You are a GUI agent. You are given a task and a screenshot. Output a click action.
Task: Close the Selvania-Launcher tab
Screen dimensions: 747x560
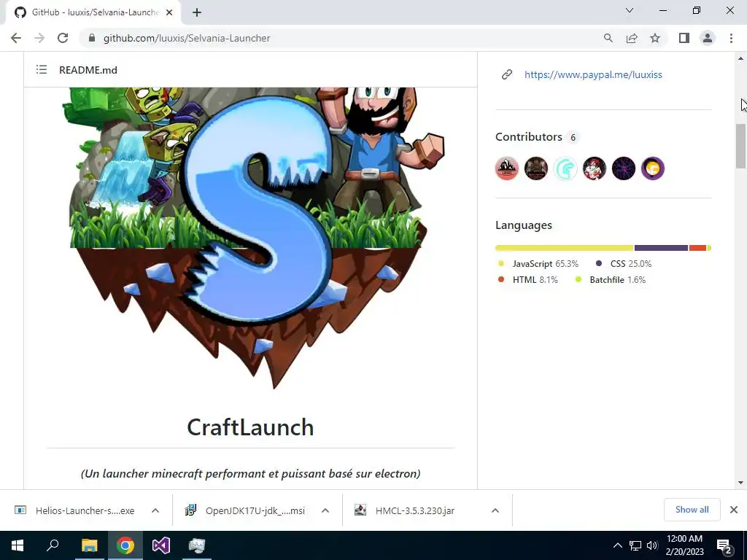[x=169, y=12]
